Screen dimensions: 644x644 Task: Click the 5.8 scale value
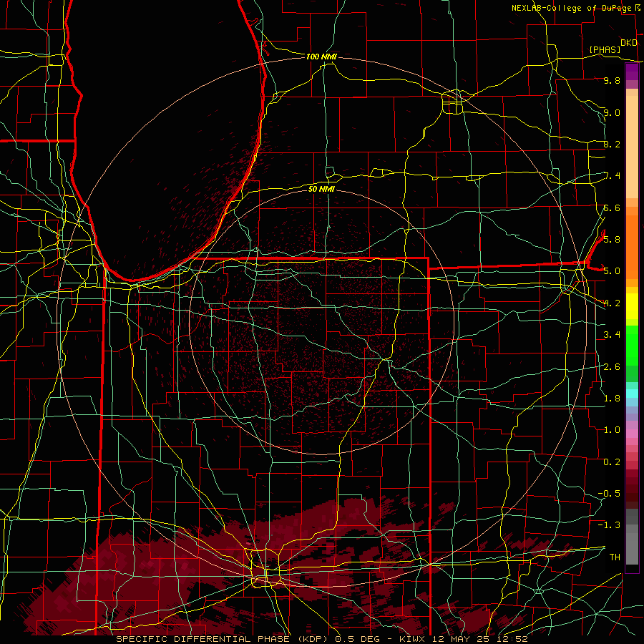coord(612,239)
